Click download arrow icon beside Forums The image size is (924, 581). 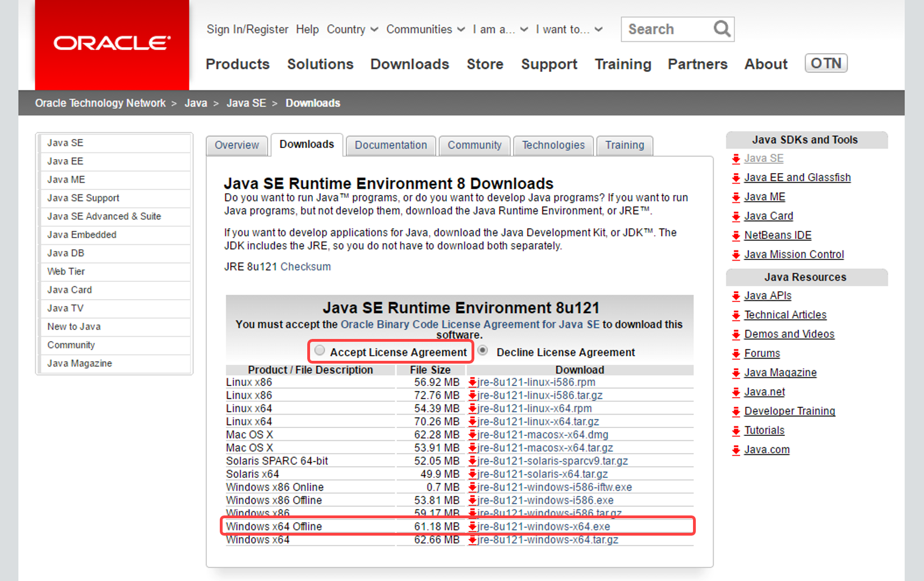pyautogui.click(x=736, y=354)
